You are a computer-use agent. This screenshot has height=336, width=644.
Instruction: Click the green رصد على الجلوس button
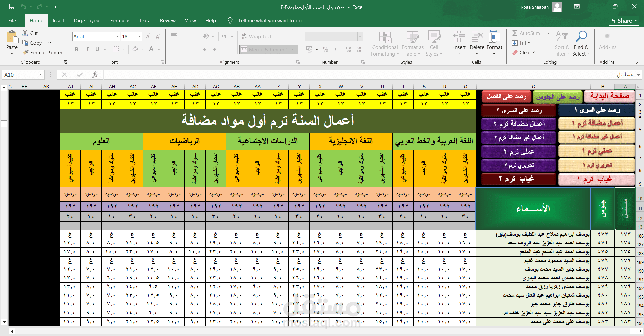click(557, 97)
